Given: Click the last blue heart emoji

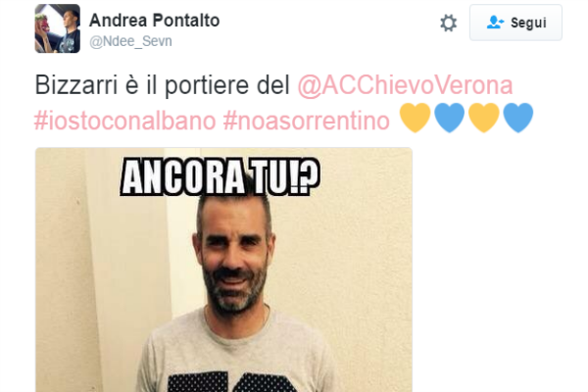Looking at the screenshot, I should (x=517, y=118).
